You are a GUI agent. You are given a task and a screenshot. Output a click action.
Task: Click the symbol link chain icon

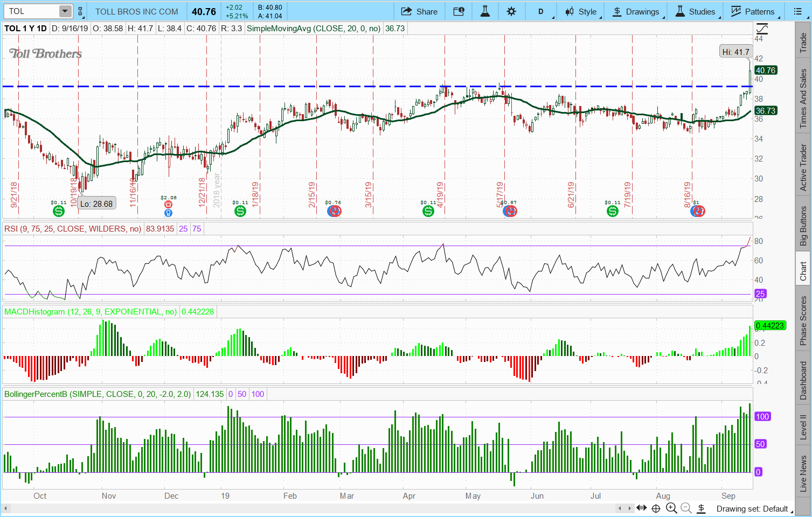80,11
